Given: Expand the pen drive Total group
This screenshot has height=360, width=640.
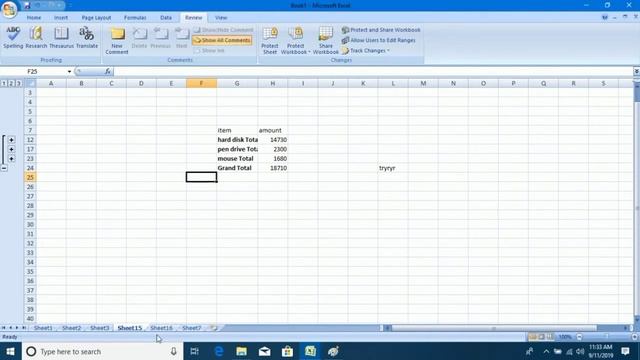Looking at the screenshot, I should tap(11, 149).
